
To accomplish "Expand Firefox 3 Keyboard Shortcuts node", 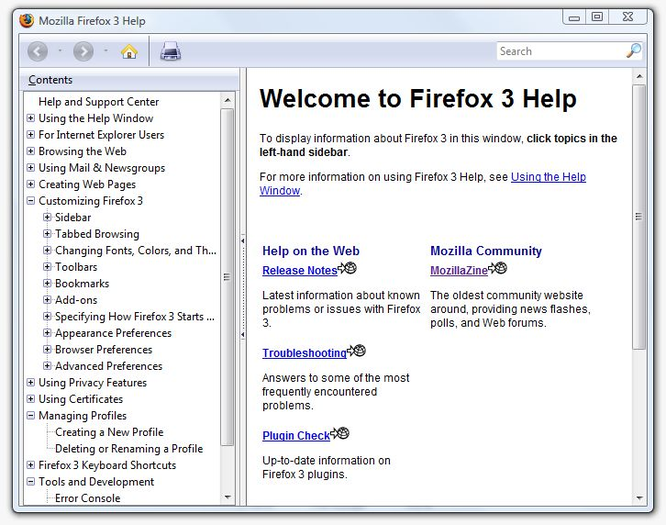I will (x=31, y=465).
